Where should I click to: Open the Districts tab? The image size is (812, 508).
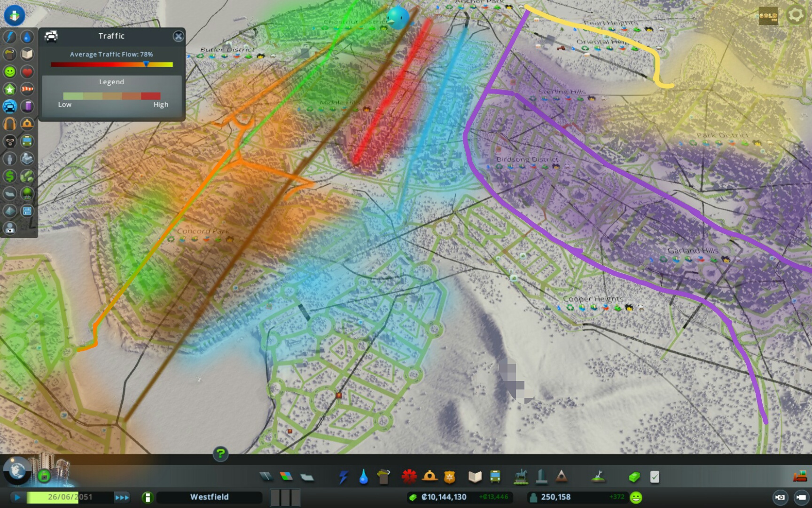coord(307,477)
